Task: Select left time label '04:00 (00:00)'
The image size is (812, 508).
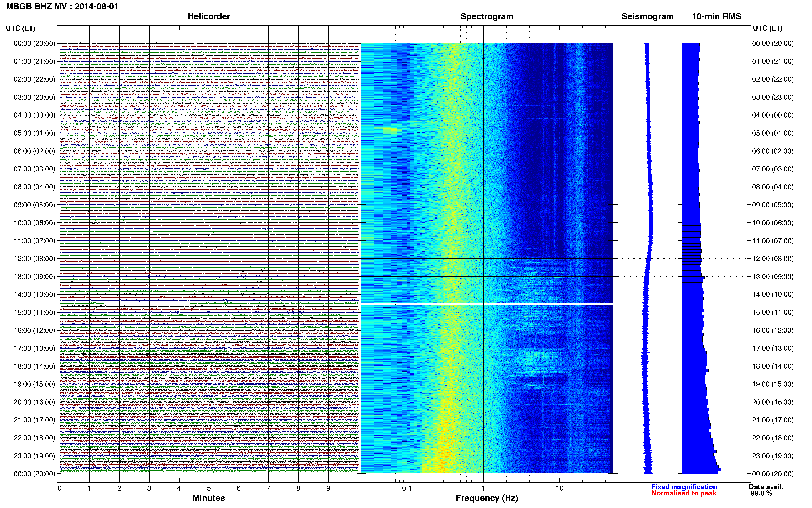Action: 34,115
